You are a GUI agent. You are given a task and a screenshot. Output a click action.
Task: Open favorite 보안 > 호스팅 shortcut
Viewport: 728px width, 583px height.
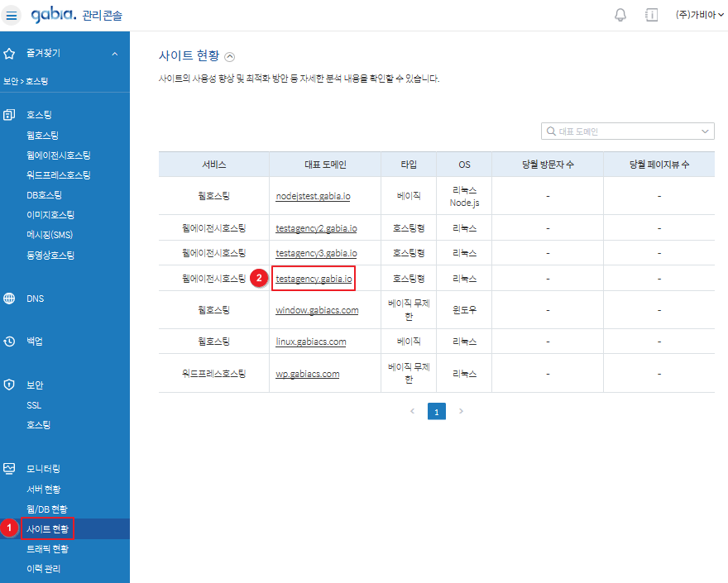point(26,81)
